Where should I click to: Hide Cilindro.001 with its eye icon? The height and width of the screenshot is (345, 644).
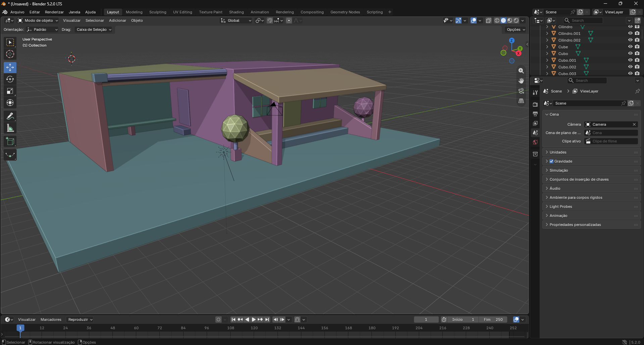click(x=630, y=33)
